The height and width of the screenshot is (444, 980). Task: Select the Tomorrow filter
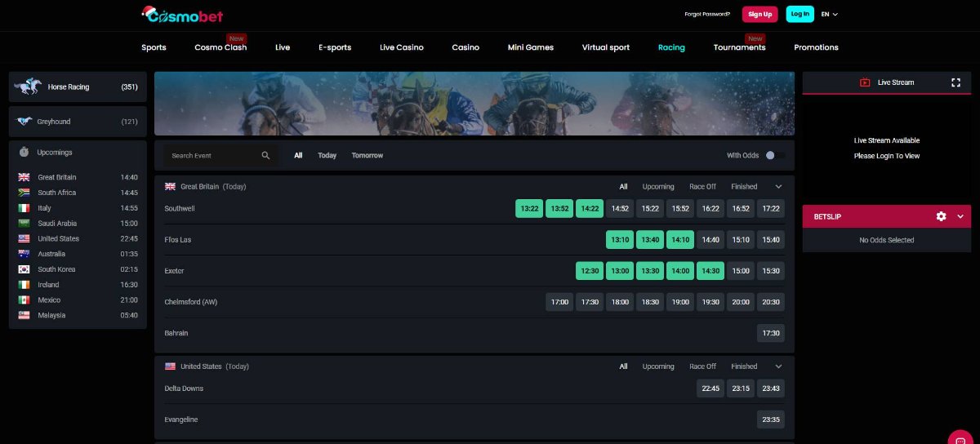[x=367, y=155]
